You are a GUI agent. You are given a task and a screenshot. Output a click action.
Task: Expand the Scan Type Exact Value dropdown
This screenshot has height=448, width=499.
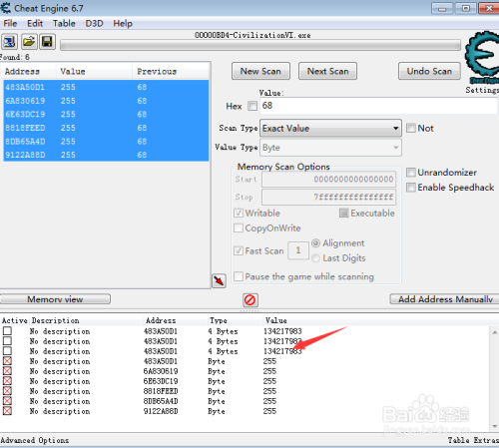[x=330, y=129]
